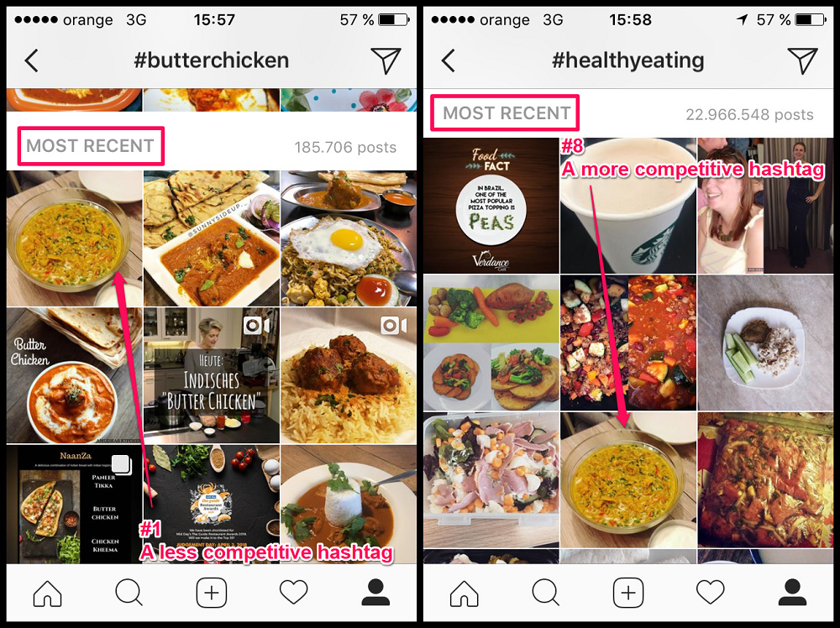Viewport: 840px width, 628px height.
Task: Tap the back arrow on #butterchicken screen
Action: click(x=32, y=60)
